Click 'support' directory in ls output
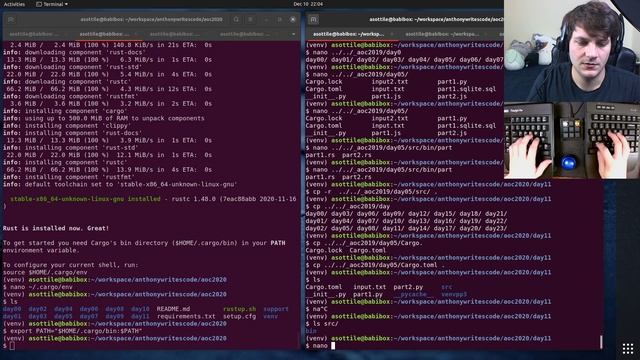This screenshot has width=640, height=360. click(276, 309)
